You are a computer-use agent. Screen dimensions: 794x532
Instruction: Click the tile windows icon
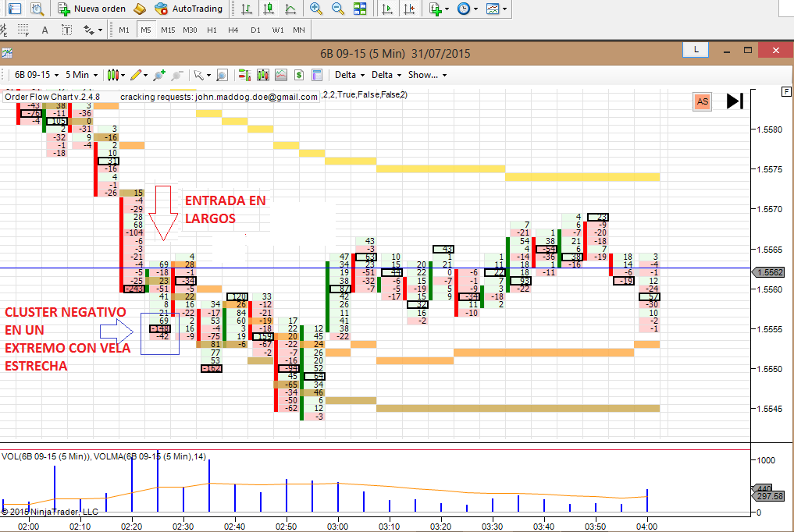[360, 9]
